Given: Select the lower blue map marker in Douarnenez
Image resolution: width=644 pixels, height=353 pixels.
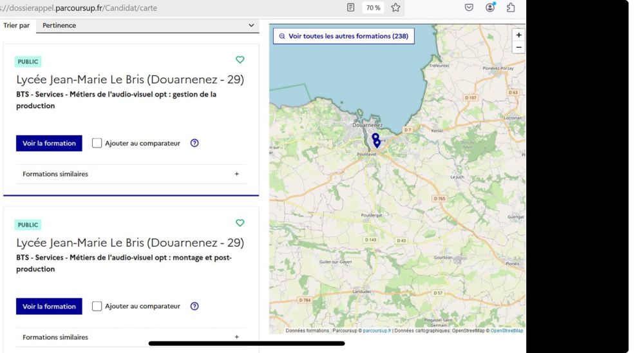Looking at the screenshot, I should [377, 144].
